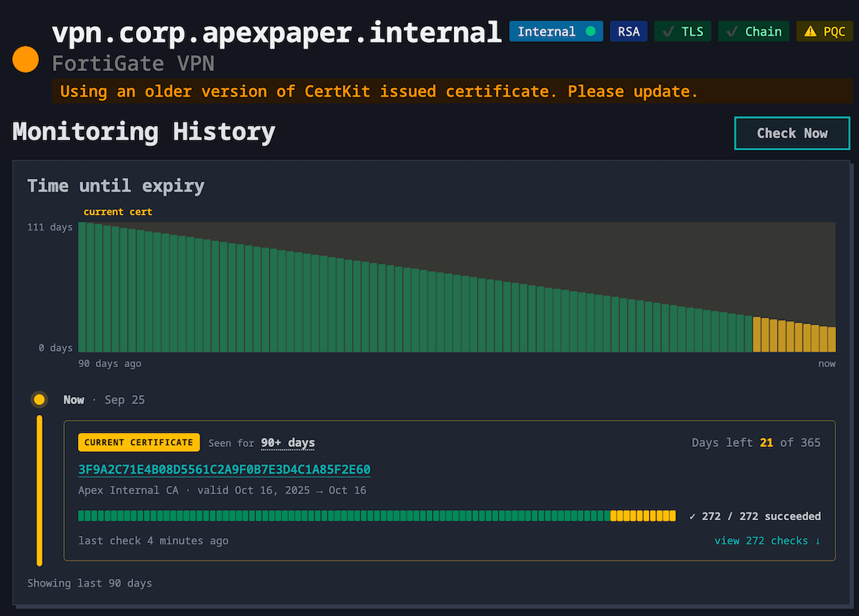The image size is (859, 616).
Task: Click the green dot inside Internal badge
Action: click(x=591, y=31)
